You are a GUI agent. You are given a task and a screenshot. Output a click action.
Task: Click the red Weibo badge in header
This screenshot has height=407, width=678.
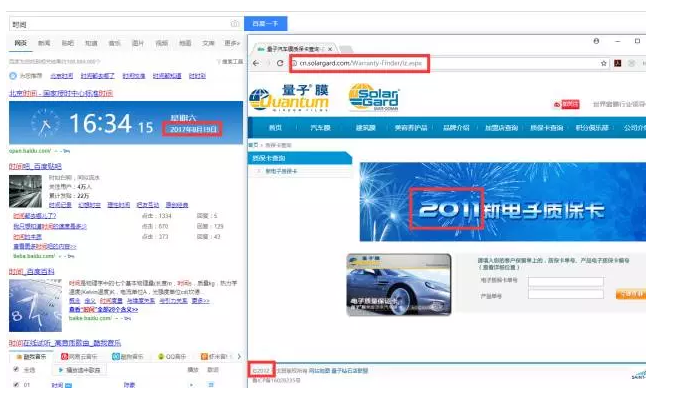[566, 104]
